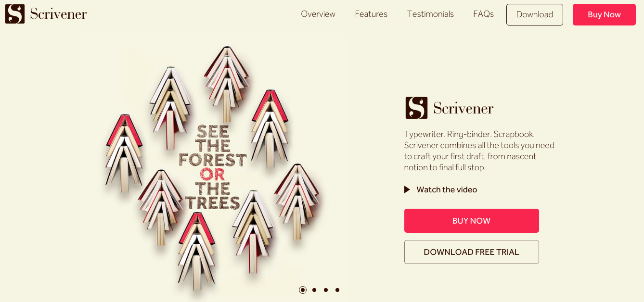The image size is (644, 302).
Task: Open the Overview nav item
Action: (x=318, y=14)
